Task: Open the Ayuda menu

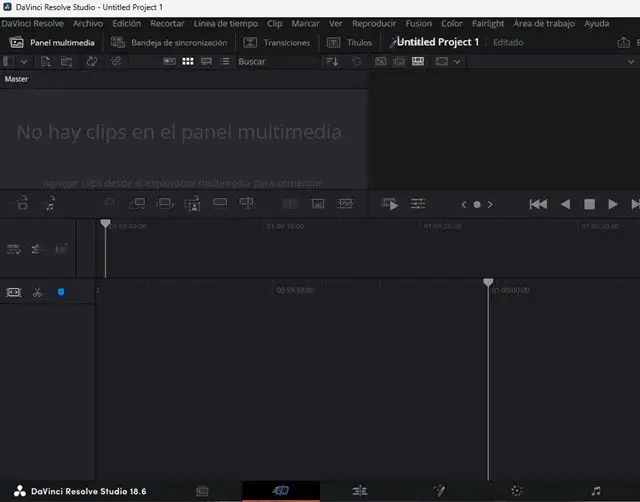Action: point(596,24)
